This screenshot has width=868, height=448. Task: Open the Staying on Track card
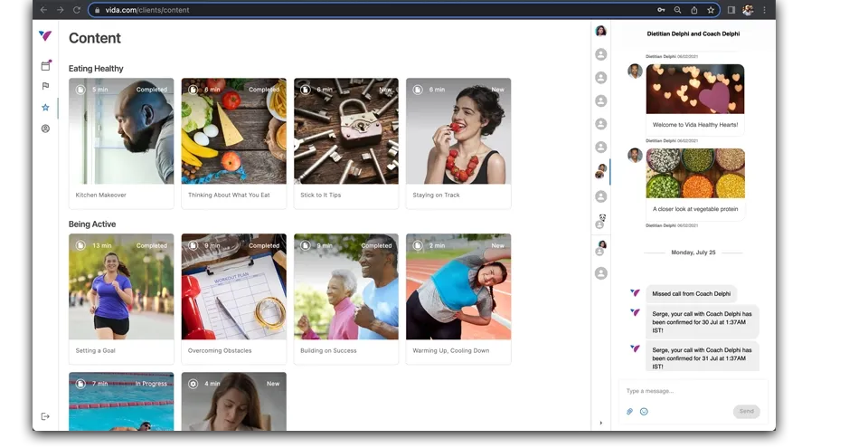point(458,143)
